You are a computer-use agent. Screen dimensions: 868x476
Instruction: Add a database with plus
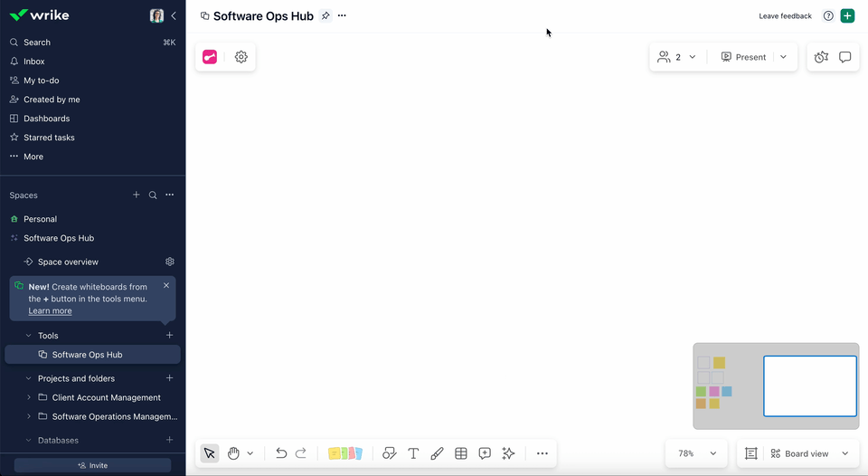[169, 440]
